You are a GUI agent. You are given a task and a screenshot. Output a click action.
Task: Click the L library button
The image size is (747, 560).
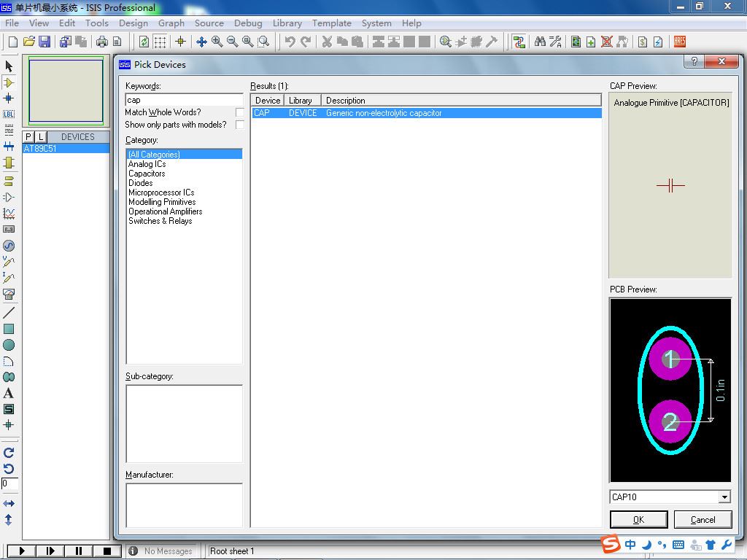coord(41,136)
